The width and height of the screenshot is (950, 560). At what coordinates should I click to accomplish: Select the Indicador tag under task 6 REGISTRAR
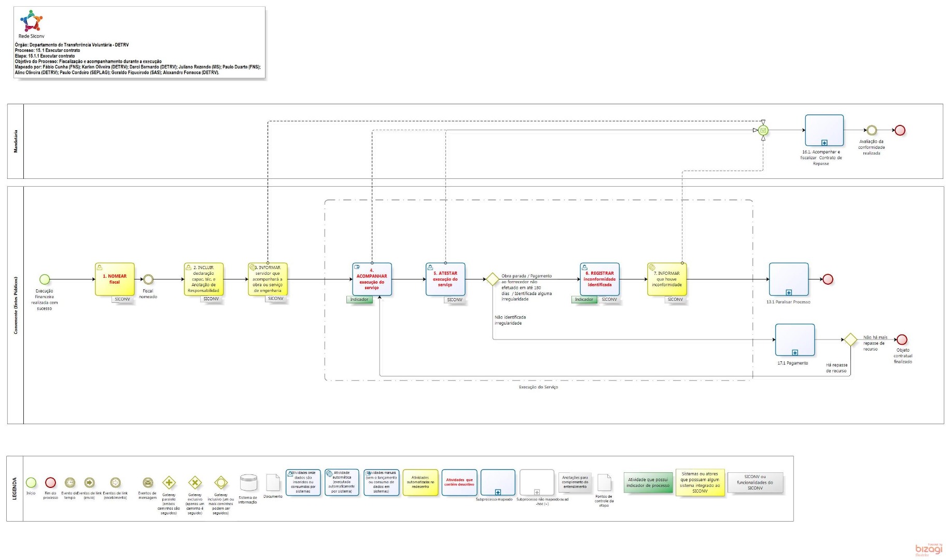tap(584, 300)
